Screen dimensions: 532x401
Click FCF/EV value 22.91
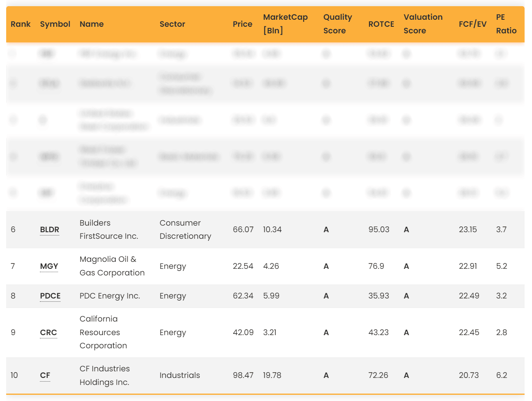[x=468, y=266]
